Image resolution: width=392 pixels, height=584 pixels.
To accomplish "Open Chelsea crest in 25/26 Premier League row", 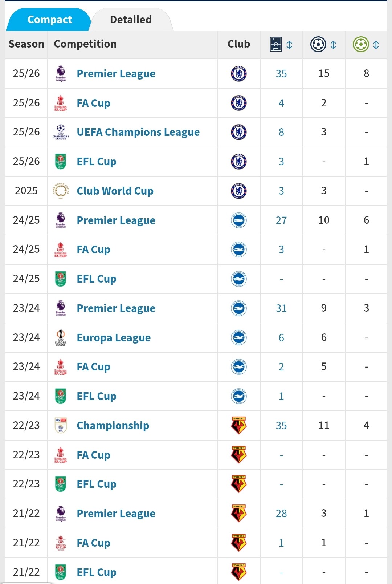I will (x=239, y=73).
